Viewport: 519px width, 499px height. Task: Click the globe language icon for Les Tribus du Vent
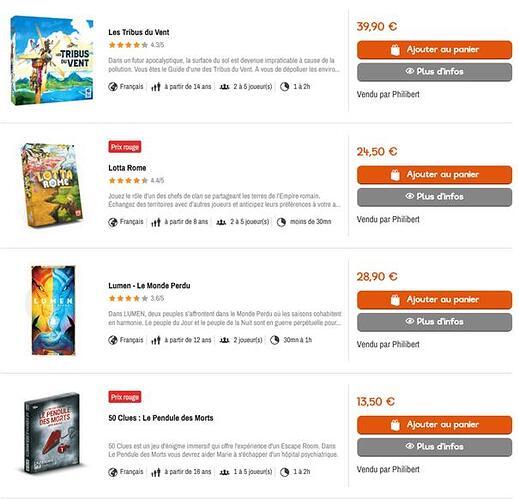113,87
